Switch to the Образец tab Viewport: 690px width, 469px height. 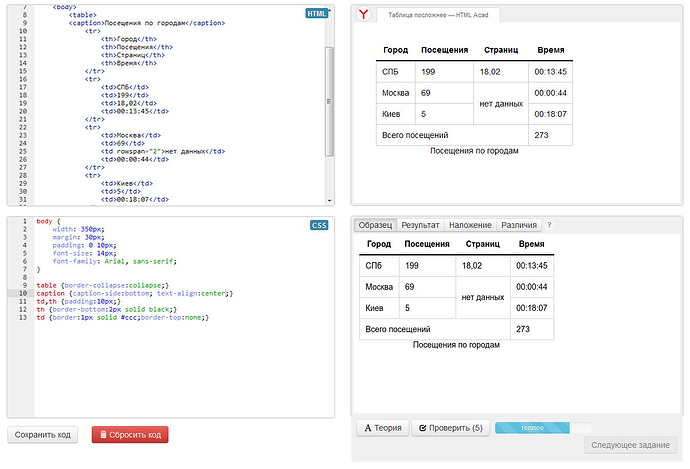pyautogui.click(x=375, y=225)
